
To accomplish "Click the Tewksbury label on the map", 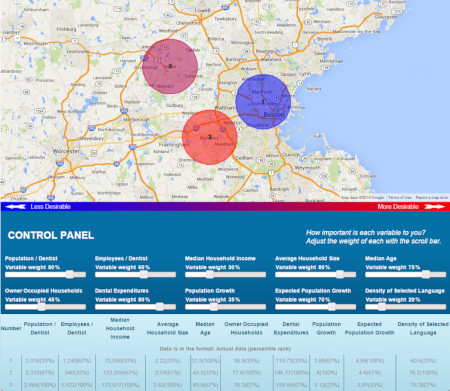I will [226, 19].
